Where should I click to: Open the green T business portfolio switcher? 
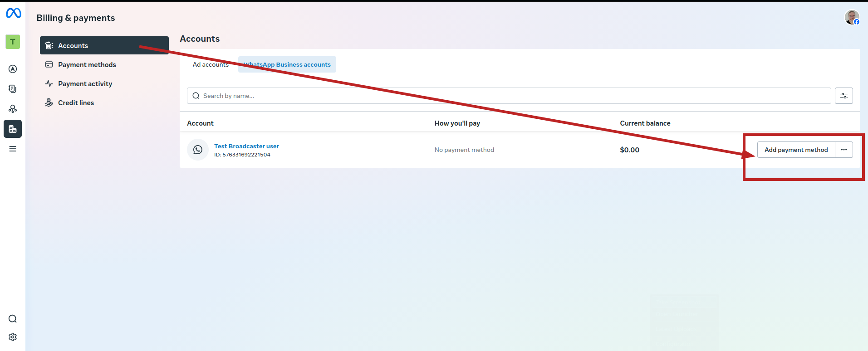(13, 42)
